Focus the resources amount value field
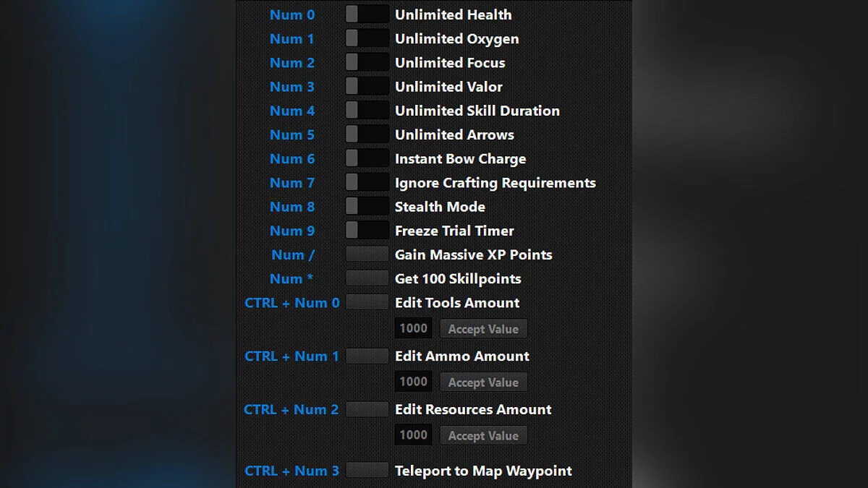Screen dimensions: 868x488 pos(413,435)
